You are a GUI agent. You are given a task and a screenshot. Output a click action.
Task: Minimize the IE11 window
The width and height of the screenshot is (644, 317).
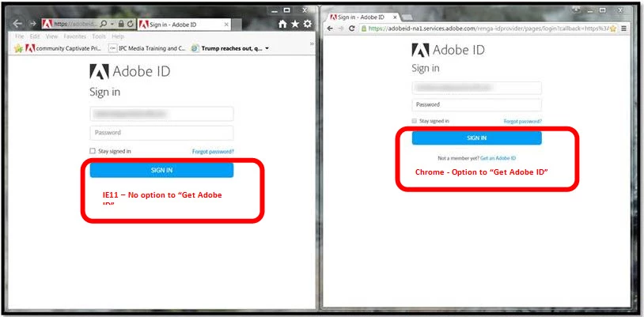275,10
